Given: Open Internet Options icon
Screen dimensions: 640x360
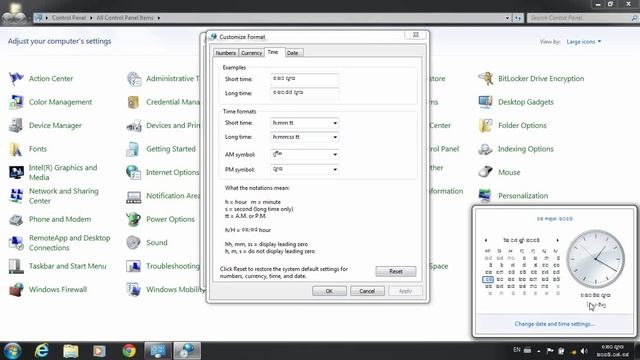Looking at the screenshot, I should click(x=134, y=172).
